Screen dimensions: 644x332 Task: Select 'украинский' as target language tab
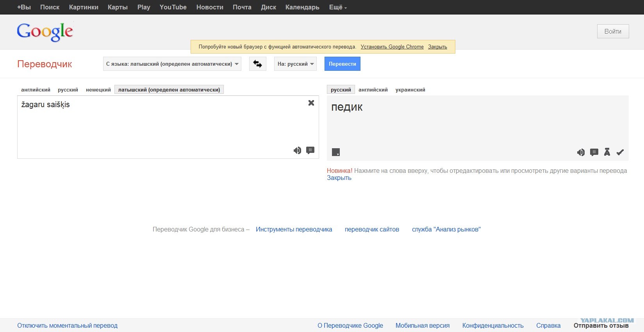[x=410, y=90]
